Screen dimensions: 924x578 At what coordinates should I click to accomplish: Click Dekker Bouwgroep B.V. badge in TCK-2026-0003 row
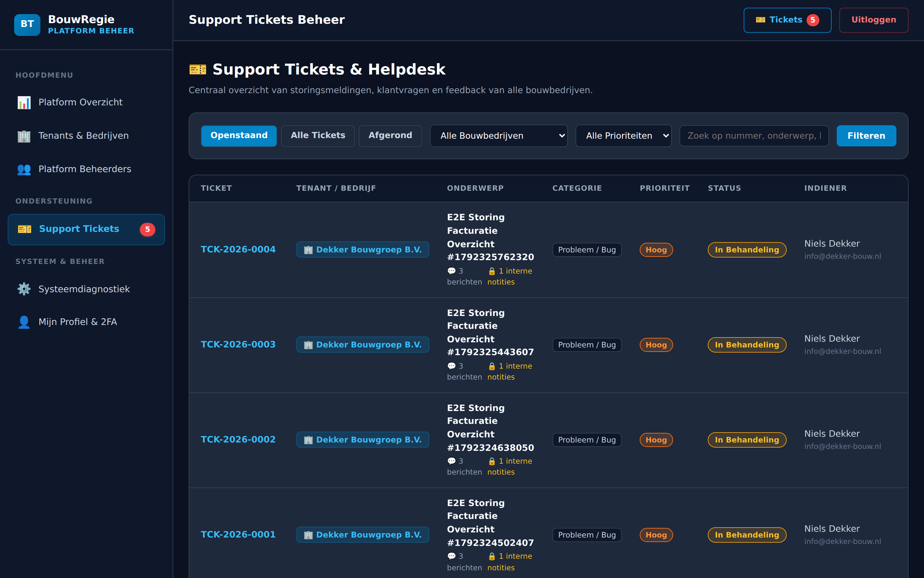click(363, 345)
